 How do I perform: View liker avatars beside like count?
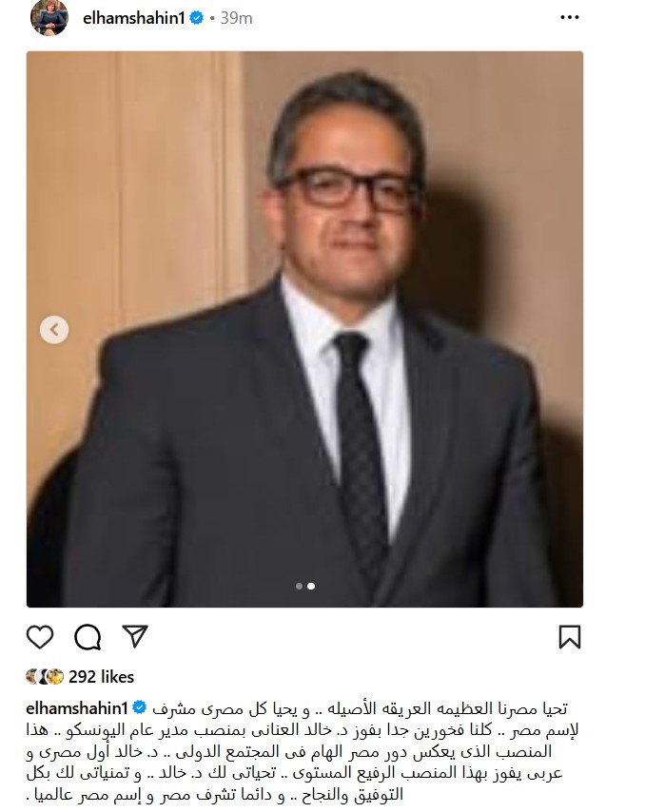click(45, 677)
